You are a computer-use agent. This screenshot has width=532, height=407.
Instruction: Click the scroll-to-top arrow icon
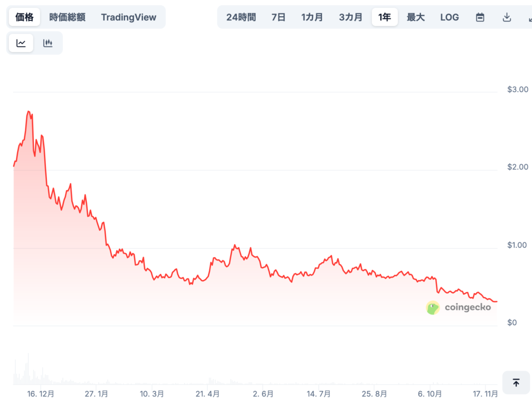click(516, 383)
